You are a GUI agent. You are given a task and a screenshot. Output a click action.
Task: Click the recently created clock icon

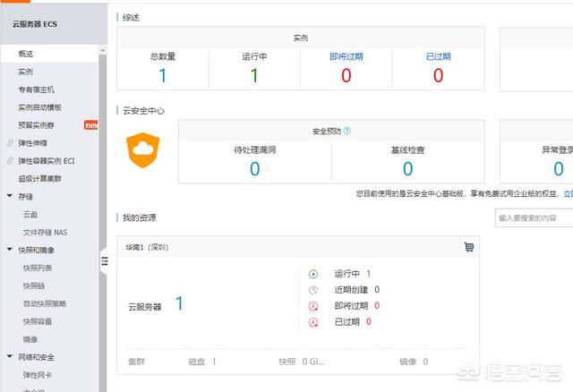click(x=313, y=290)
